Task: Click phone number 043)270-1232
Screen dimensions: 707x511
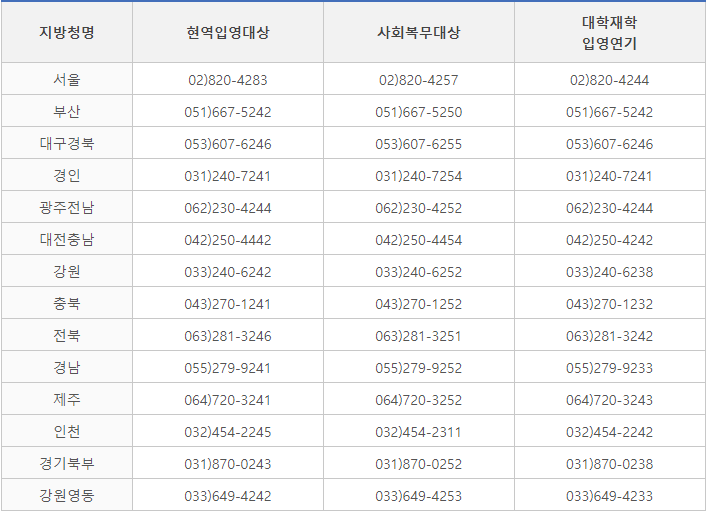Action: [x=610, y=304]
